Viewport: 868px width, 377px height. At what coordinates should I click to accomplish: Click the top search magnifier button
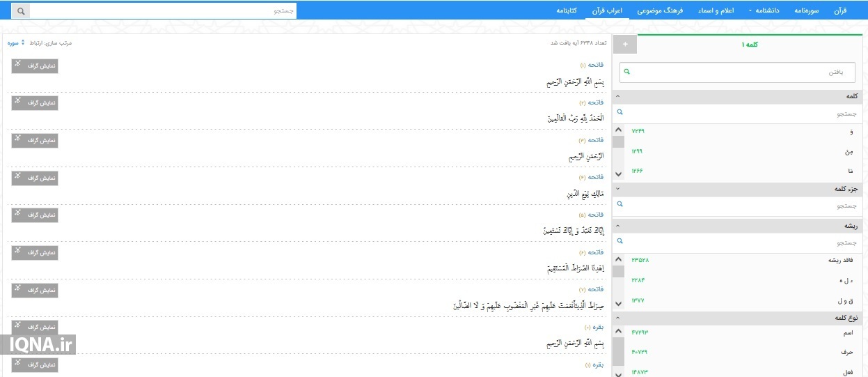click(x=21, y=11)
